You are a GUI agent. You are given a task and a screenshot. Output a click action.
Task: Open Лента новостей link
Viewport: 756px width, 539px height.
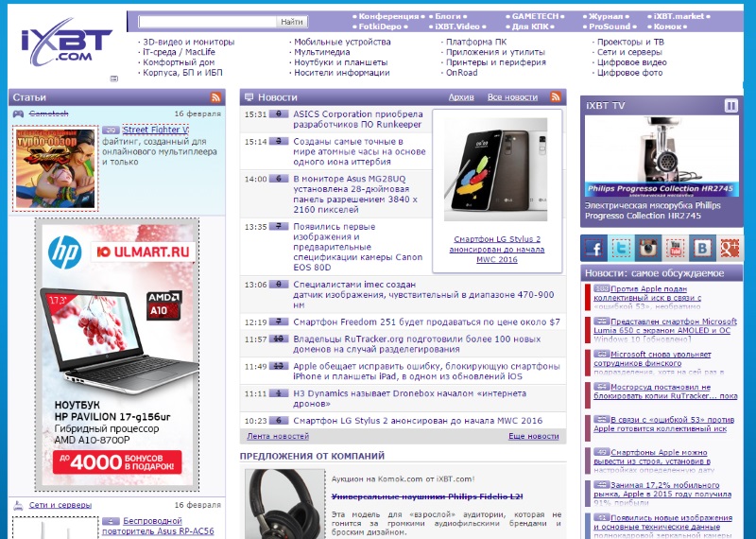(x=278, y=436)
